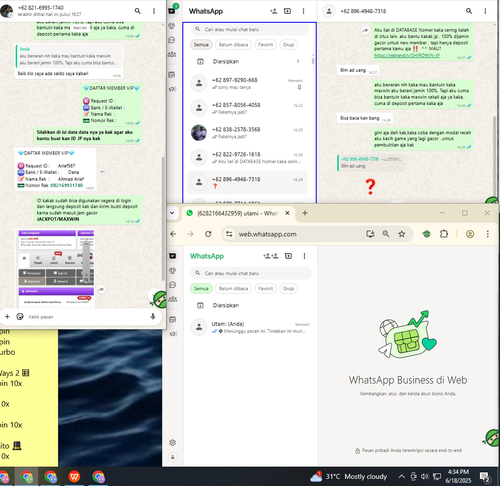The height and width of the screenshot is (486, 500).
Task: Open top WhatsApp chat-list three-dot menu
Action: click(303, 11)
